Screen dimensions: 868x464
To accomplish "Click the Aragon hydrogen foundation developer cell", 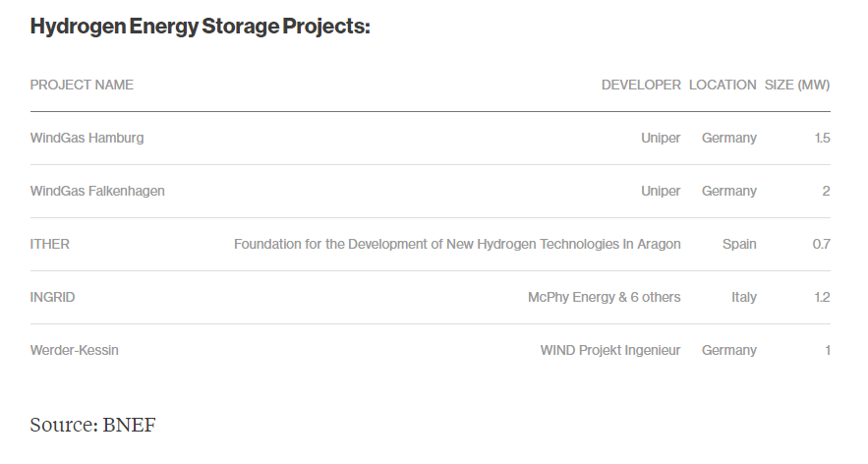I will [x=457, y=244].
